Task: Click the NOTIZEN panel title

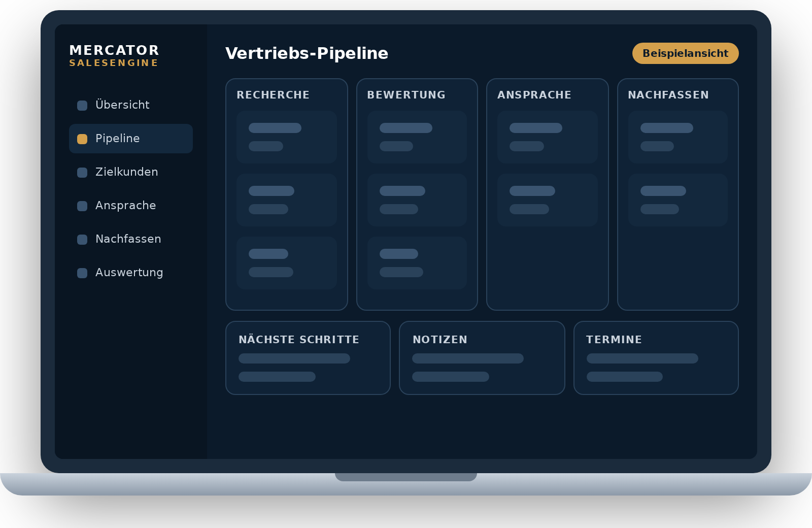Action: pos(440,340)
